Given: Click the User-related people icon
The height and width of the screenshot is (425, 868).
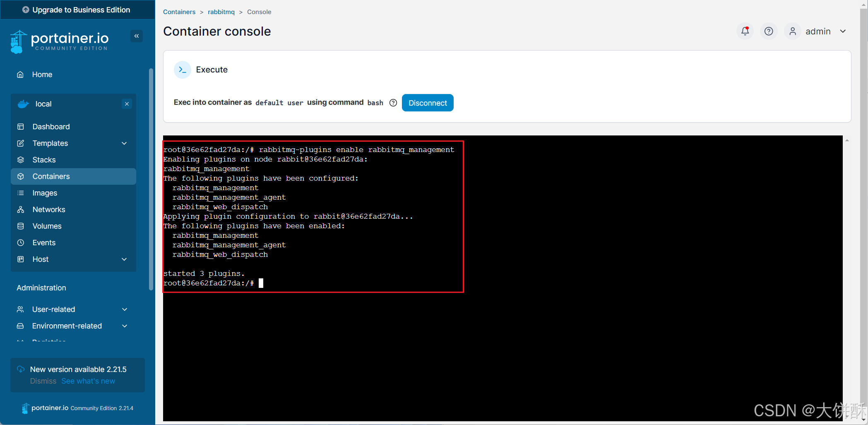Looking at the screenshot, I should point(20,309).
